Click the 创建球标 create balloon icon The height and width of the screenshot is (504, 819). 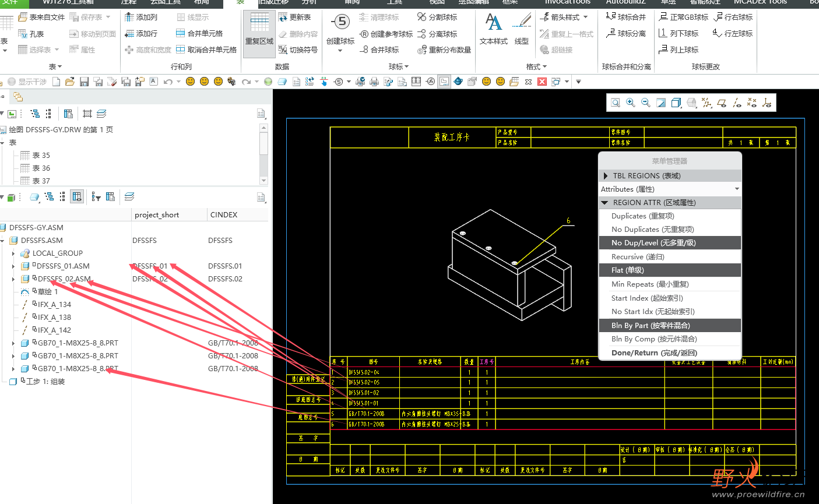[340, 30]
